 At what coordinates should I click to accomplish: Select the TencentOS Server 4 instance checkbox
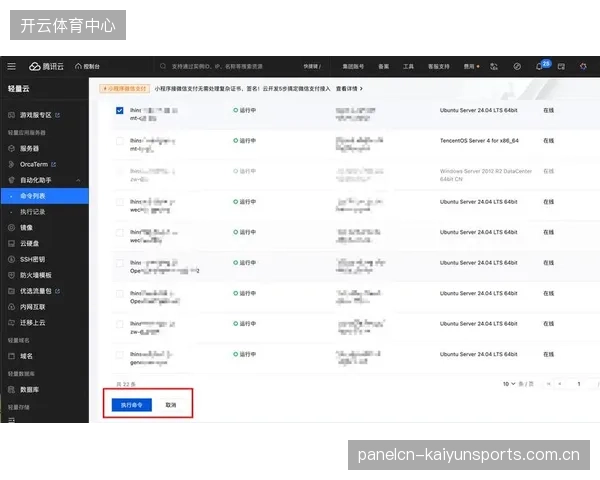pyautogui.click(x=120, y=141)
